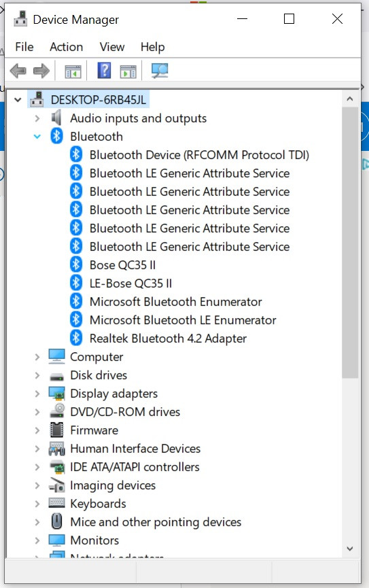The image size is (369, 588).
Task: Click the Bluetooth category icon
Action: [x=56, y=136]
